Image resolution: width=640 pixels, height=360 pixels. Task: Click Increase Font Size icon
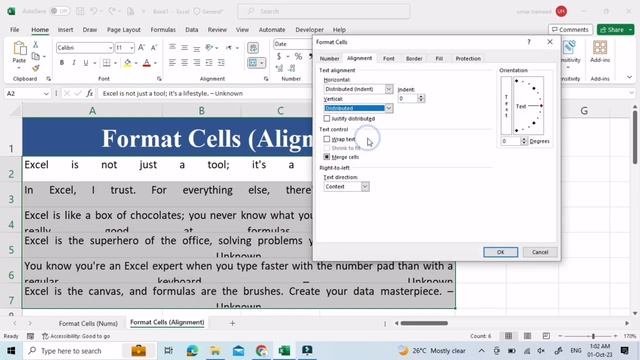(x=141, y=48)
